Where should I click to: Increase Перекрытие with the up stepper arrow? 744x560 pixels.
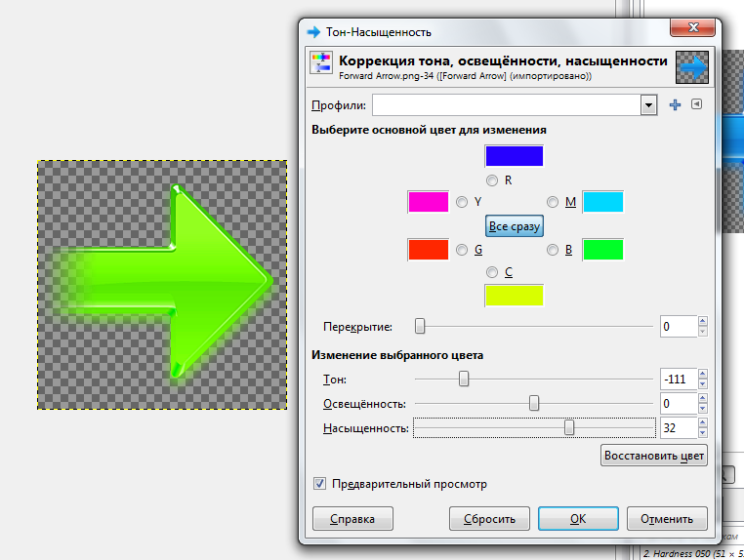[703, 321]
